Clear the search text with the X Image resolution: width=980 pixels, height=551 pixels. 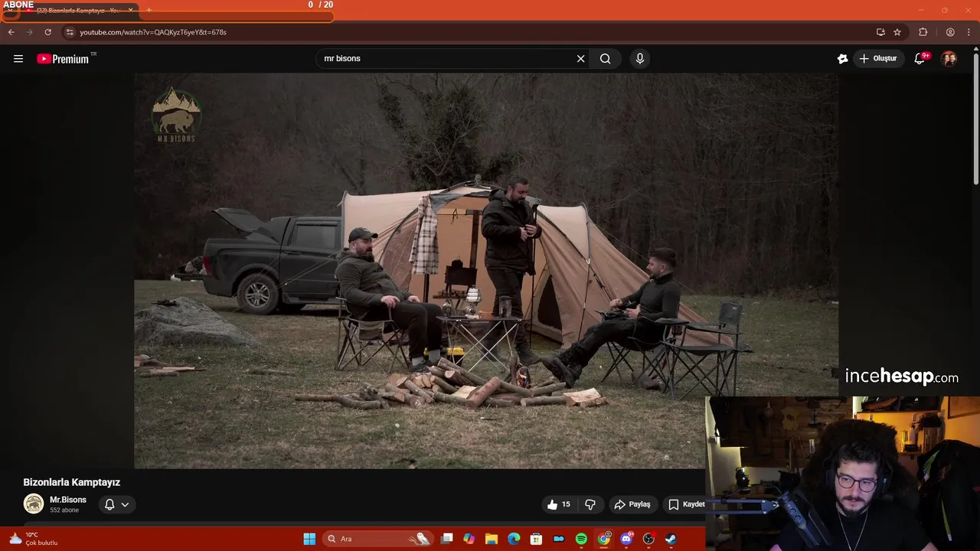pyautogui.click(x=580, y=58)
